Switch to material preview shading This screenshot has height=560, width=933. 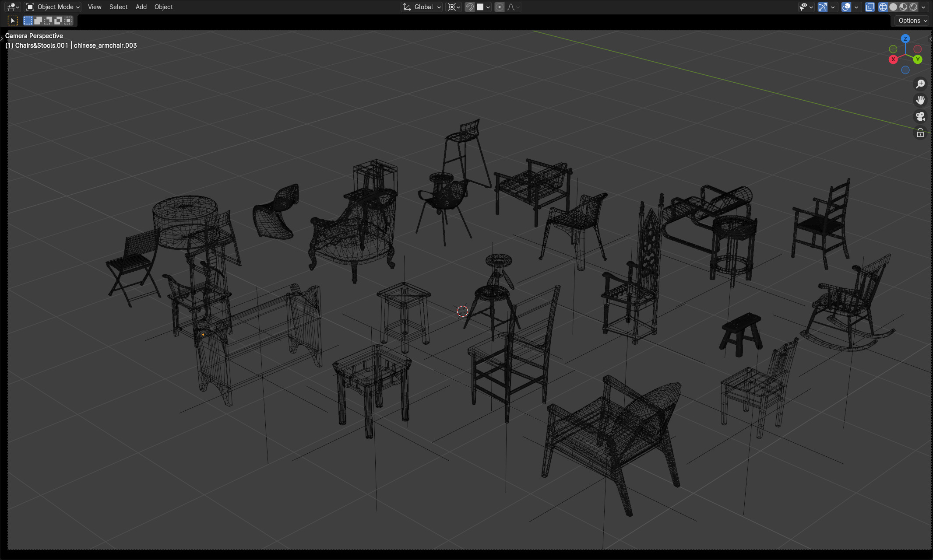[903, 7]
